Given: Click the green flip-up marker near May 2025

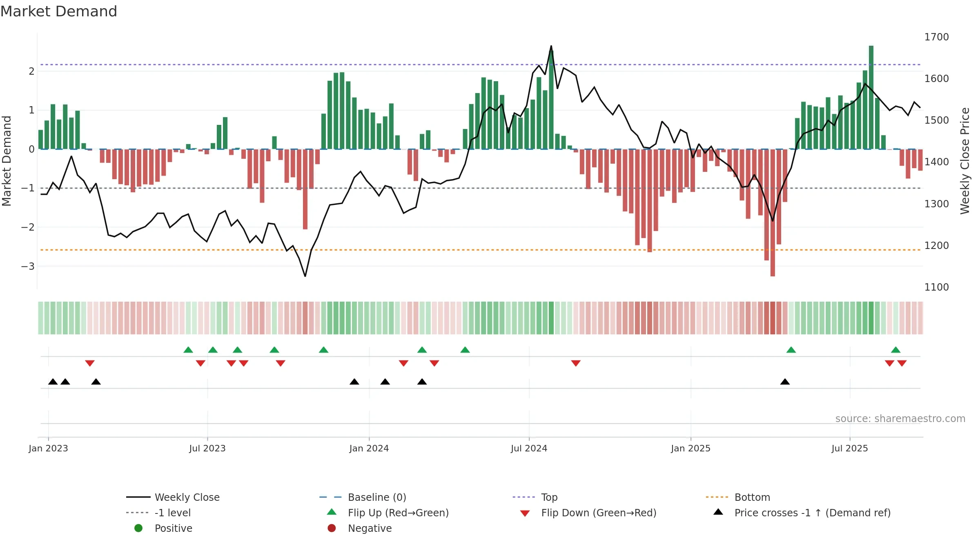Looking at the screenshot, I should tap(791, 350).
